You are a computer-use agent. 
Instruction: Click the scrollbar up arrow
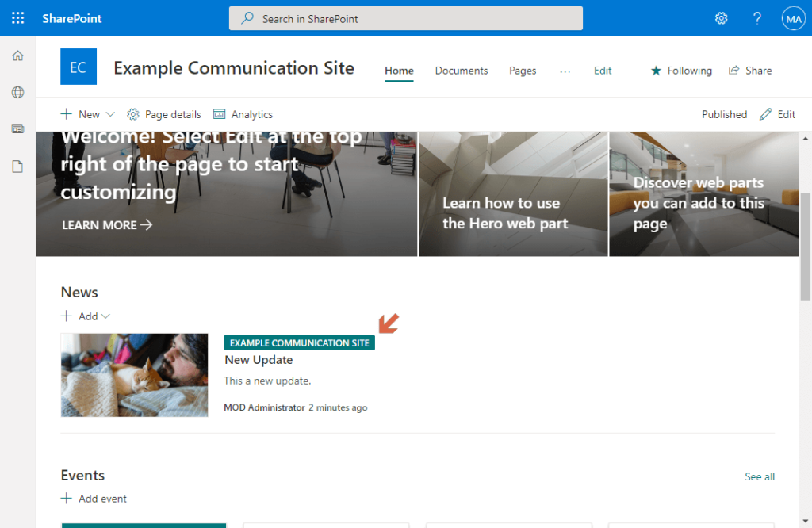point(806,138)
